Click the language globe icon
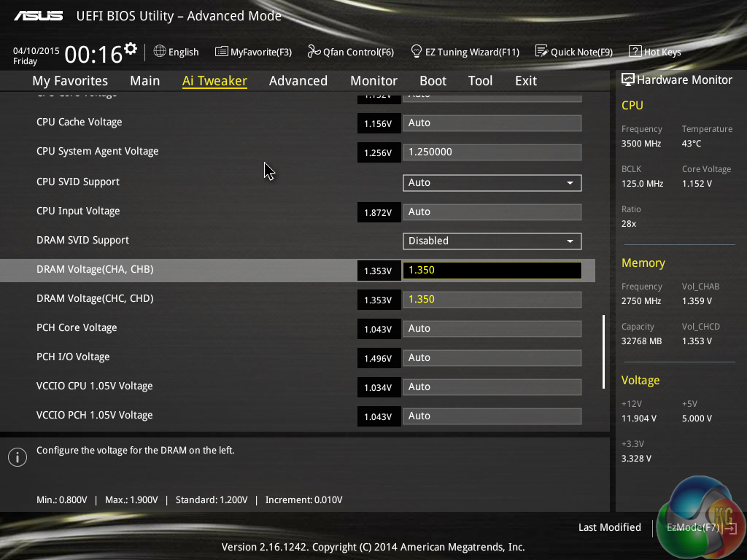The image size is (747, 560). click(x=160, y=51)
